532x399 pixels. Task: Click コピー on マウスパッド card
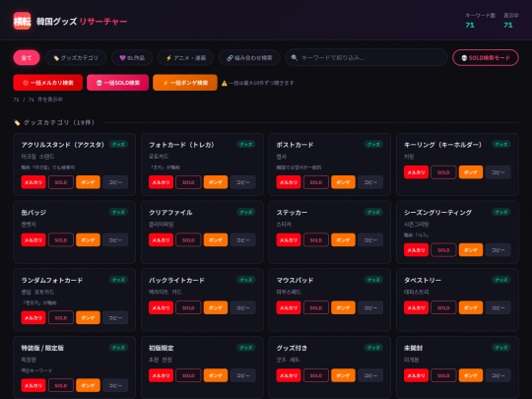(370, 307)
